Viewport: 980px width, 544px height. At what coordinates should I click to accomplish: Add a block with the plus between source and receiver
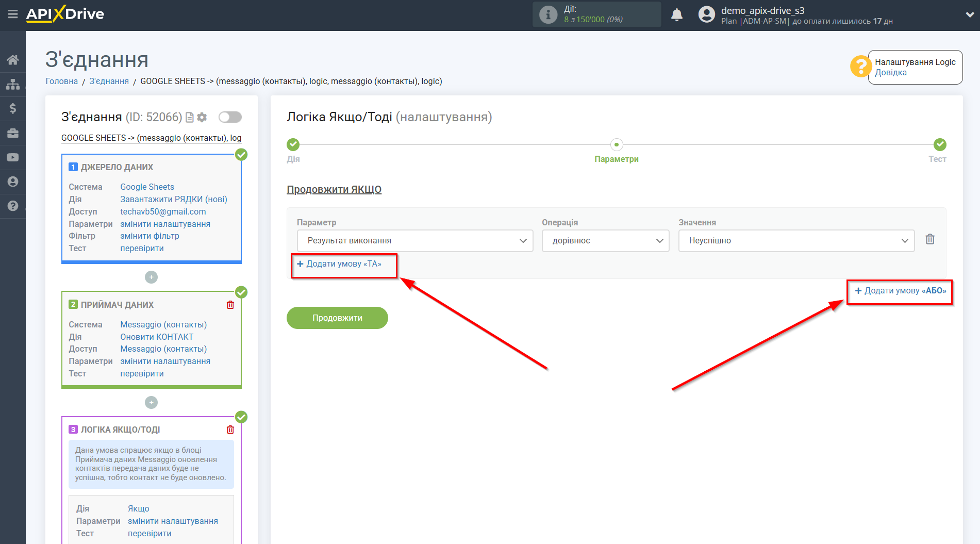click(151, 277)
